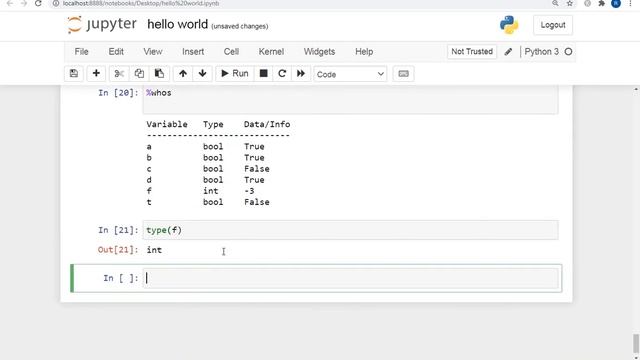The height and width of the screenshot is (360, 640).
Task: Click the int output of cell 21
Action: (154, 250)
